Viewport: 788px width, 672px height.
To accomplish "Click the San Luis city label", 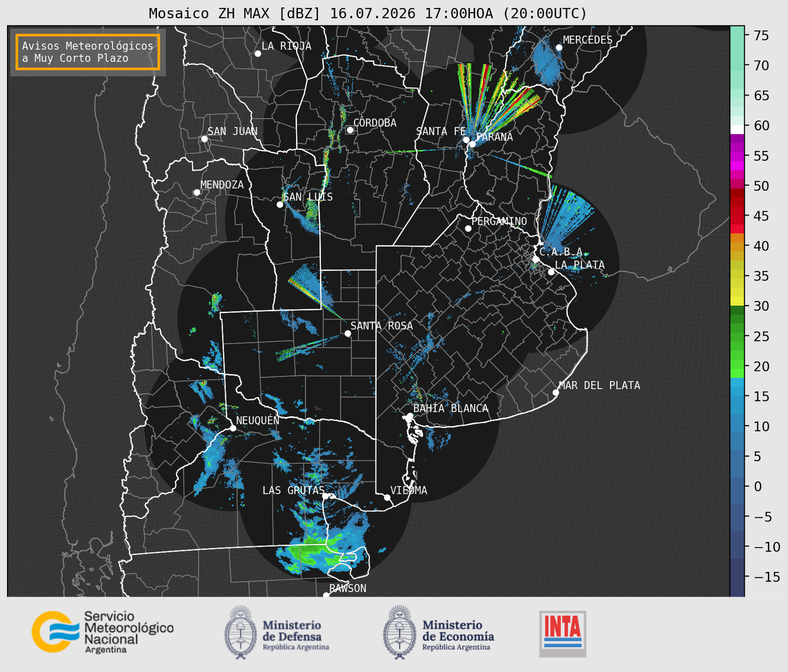I will (308, 197).
